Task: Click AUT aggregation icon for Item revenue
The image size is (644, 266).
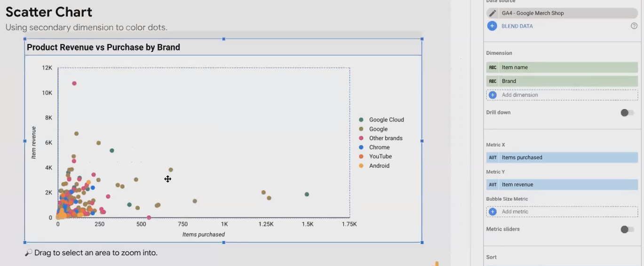Action: [x=493, y=185]
